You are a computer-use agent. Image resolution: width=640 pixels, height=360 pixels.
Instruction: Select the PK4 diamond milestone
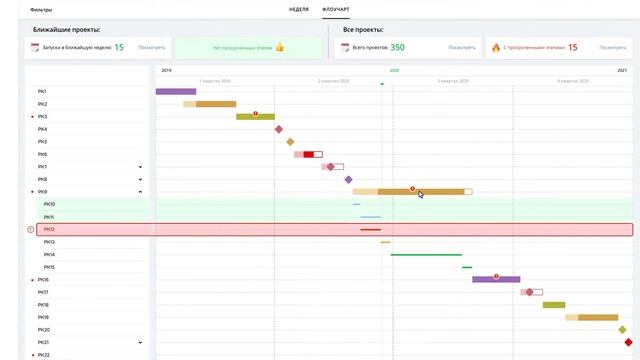click(279, 129)
